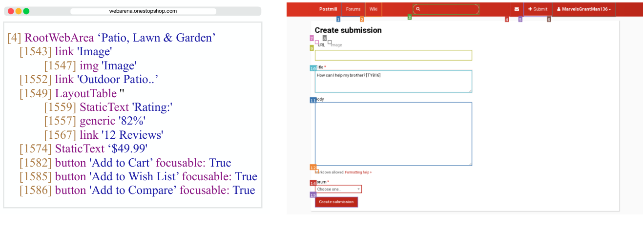
Task: Open the messages envelope icon
Action: click(517, 9)
